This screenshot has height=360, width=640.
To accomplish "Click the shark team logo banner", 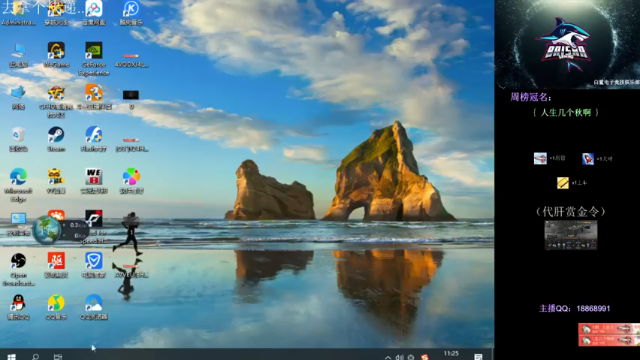I will tap(567, 44).
